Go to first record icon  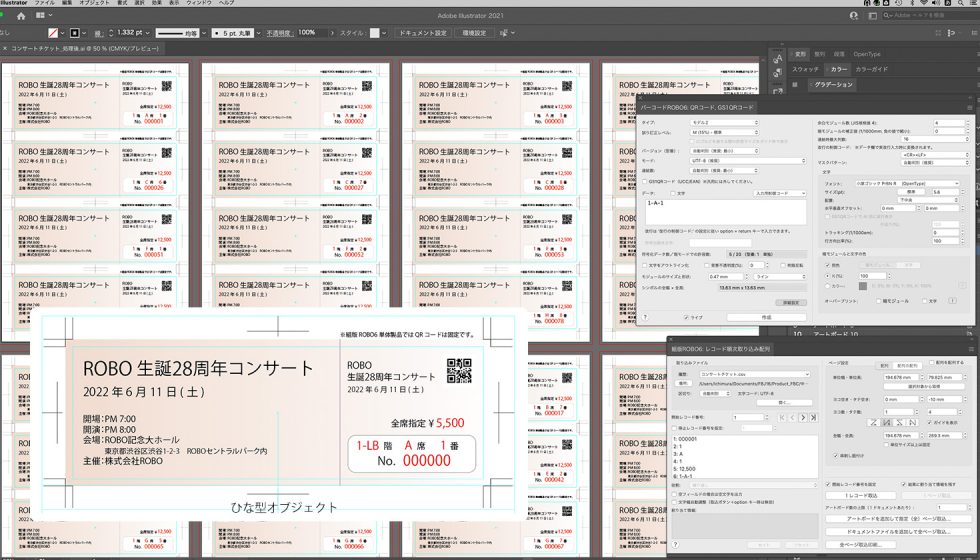[x=782, y=418]
